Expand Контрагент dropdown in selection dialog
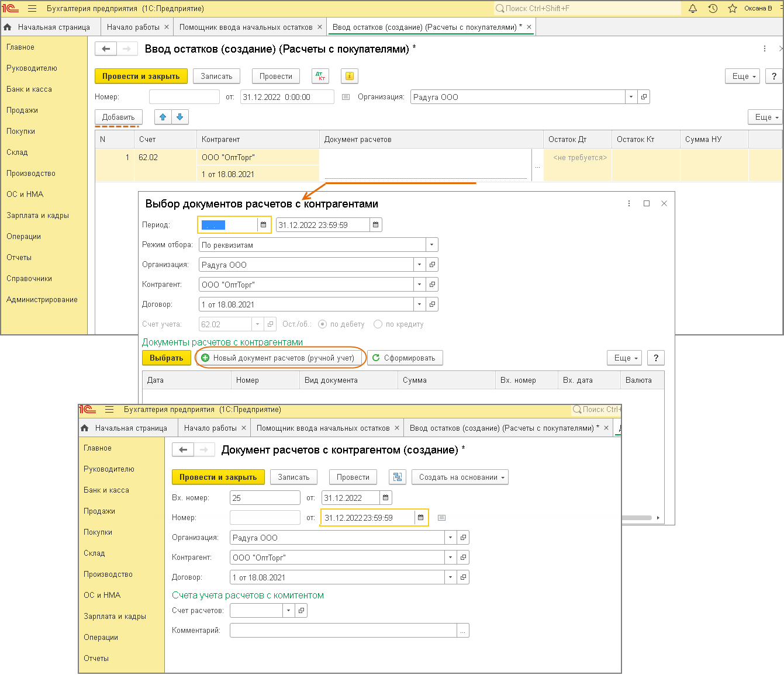This screenshot has width=784, height=675. 419,285
